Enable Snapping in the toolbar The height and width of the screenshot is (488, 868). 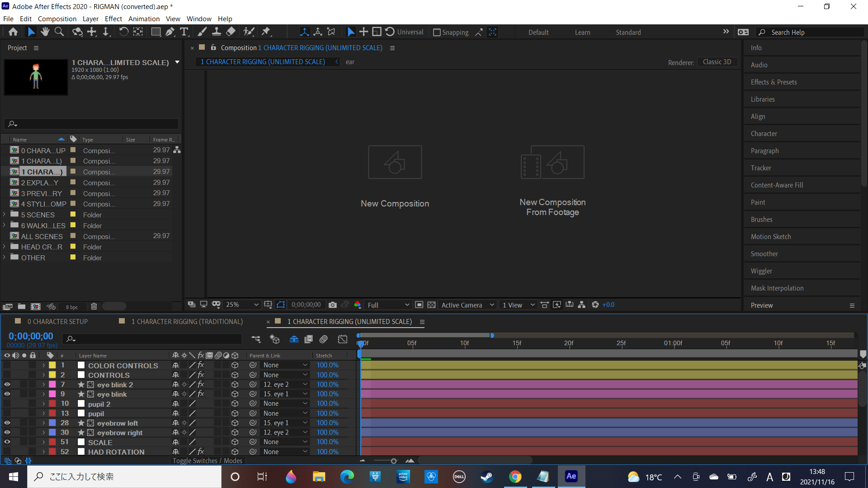coord(437,32)
